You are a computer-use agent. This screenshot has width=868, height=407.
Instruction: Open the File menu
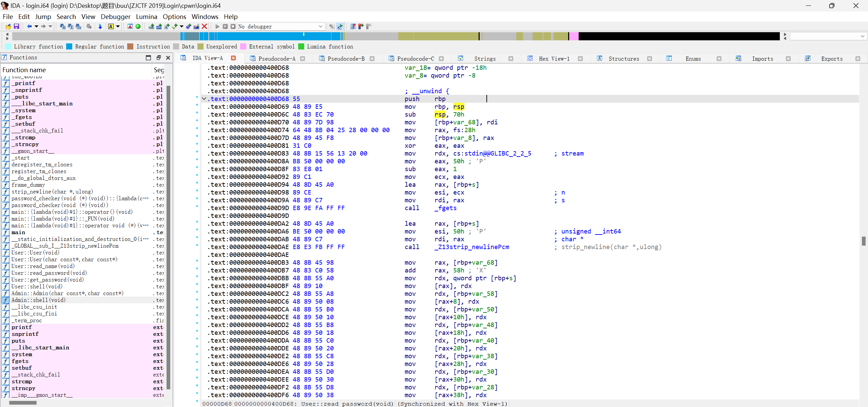click(7, 17)
